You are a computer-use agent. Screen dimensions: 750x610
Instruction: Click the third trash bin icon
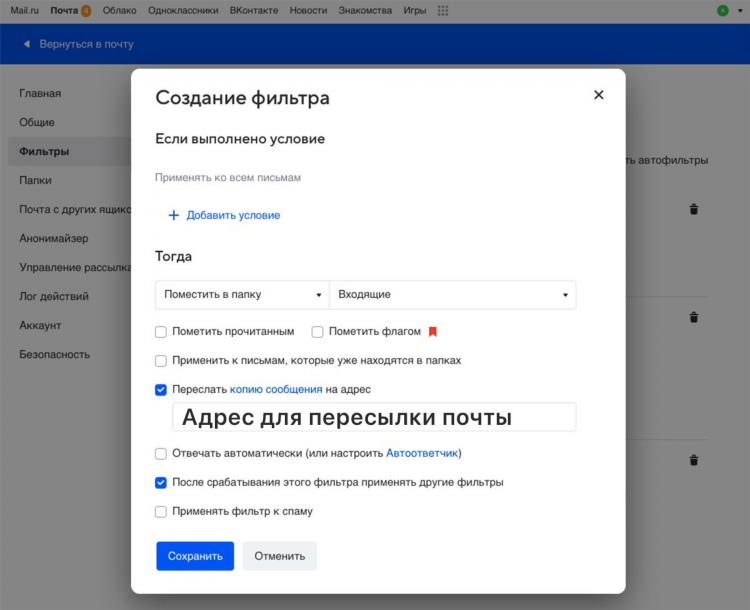tap(694, 460)
